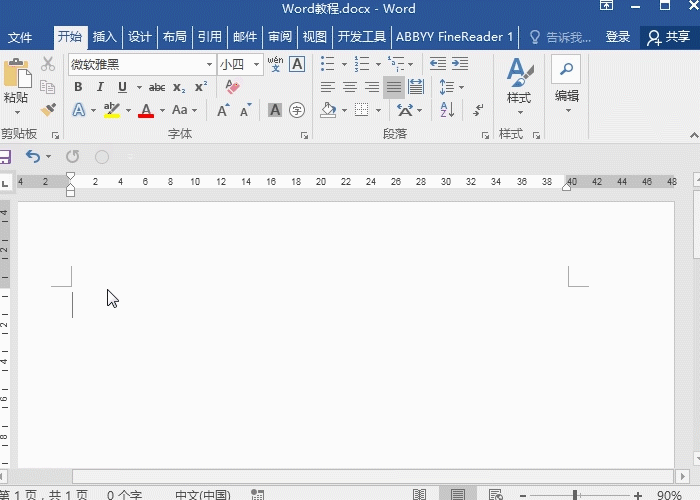Screen dimensions: 700x500
Task: Click the Format Painter brush icon
Action: pyautogui.click(x=47, y=109)
